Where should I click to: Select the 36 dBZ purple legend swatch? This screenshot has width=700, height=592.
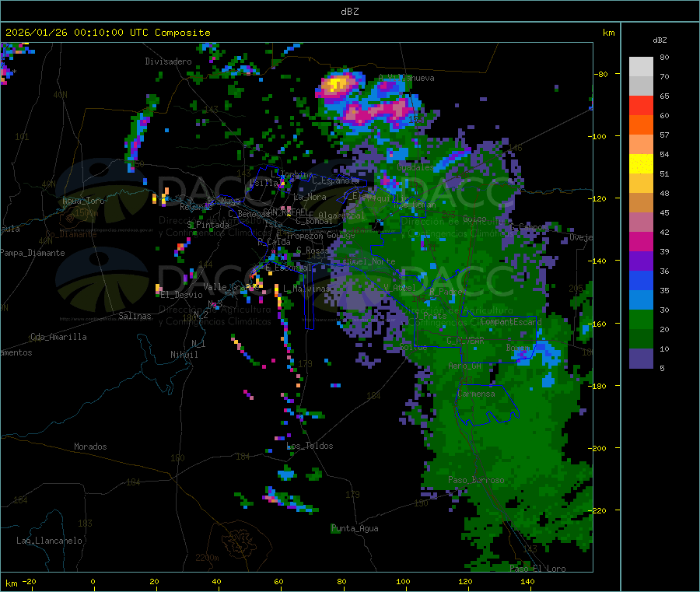pos(641,261)
